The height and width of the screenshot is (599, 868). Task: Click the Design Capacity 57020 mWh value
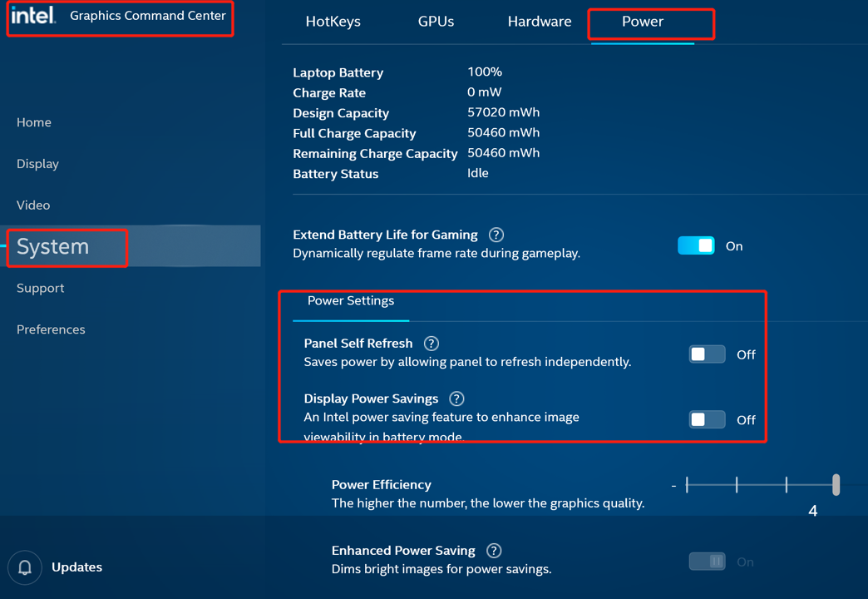click(x=503, y=112)
